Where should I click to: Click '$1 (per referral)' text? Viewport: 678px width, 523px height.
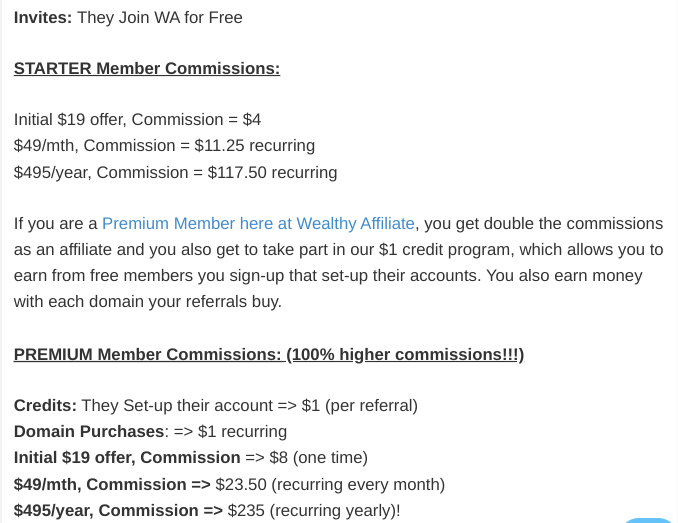[x=360, y=405]
